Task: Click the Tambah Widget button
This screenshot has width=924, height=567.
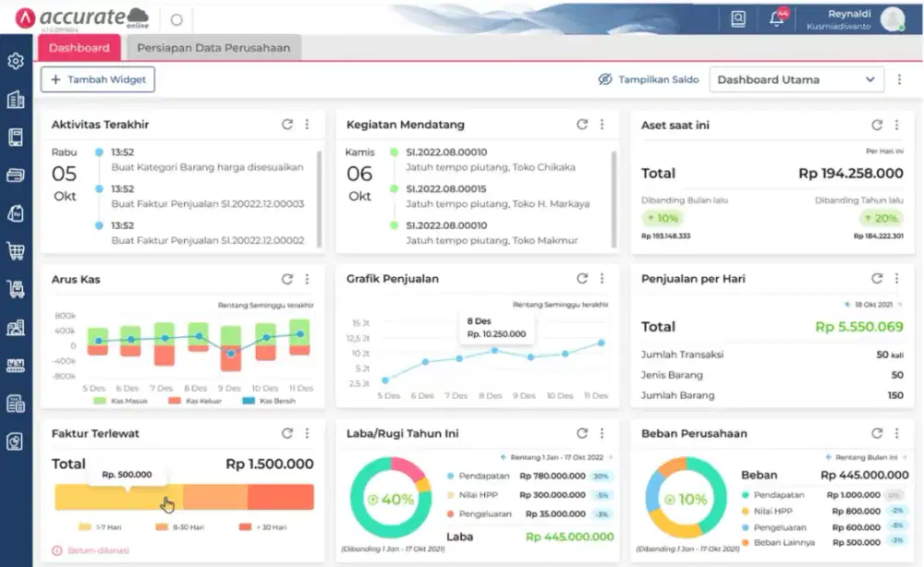Action: pos(97,79)
